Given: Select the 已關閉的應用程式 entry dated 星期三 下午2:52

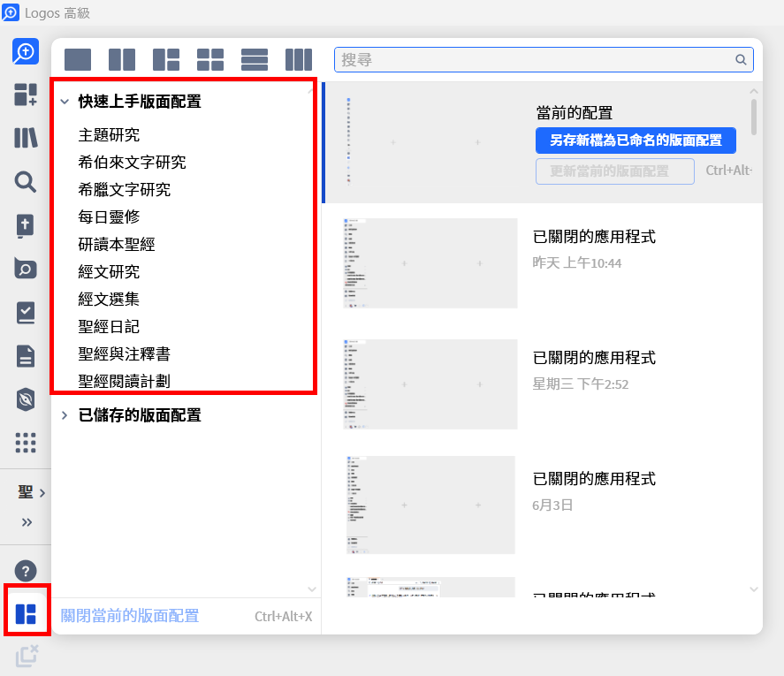Looking at the screenshot, I should [593, 358].
